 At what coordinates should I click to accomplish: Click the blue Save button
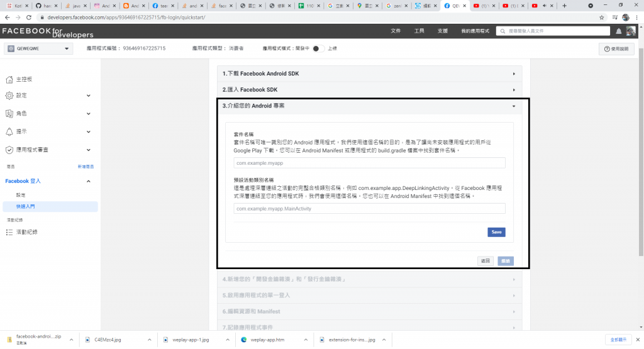click(x=496, y=232)
